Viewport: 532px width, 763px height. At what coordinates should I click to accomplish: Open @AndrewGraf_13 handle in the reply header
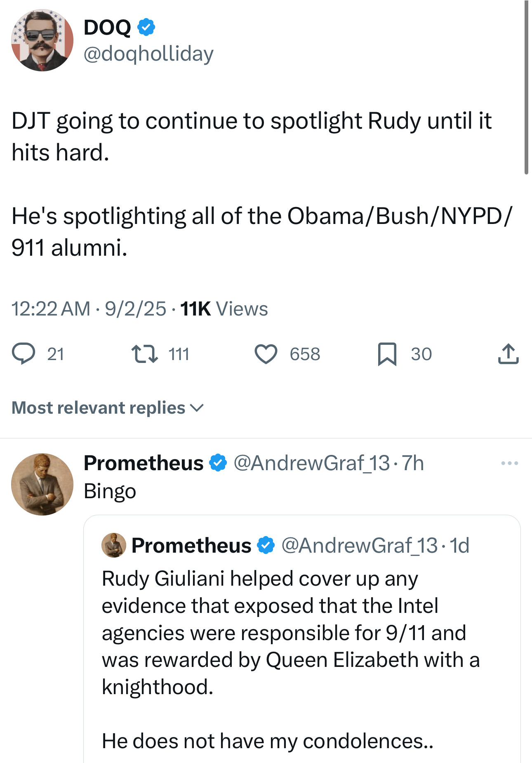[311, 463]
